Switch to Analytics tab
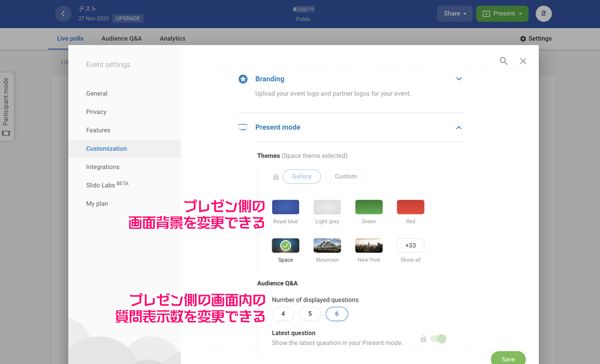This screenshot has width=600, height=364. [173, 39]
